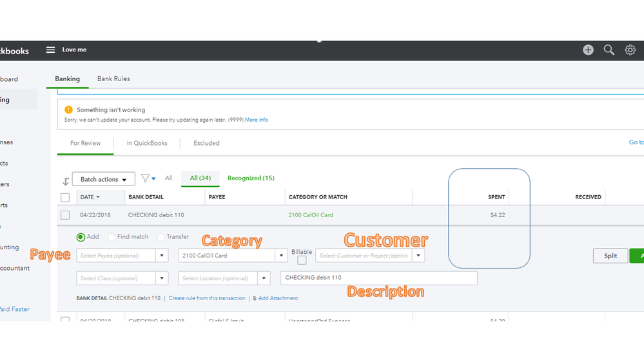Click the Select Location input field
644x362 pixels.
click(x=218, y=278)
